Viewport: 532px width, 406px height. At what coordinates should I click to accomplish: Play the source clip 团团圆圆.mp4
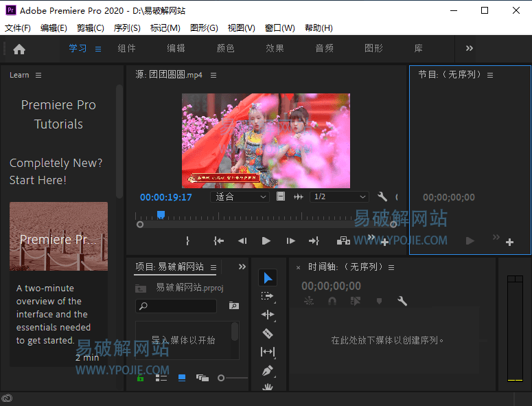[266, 241]
